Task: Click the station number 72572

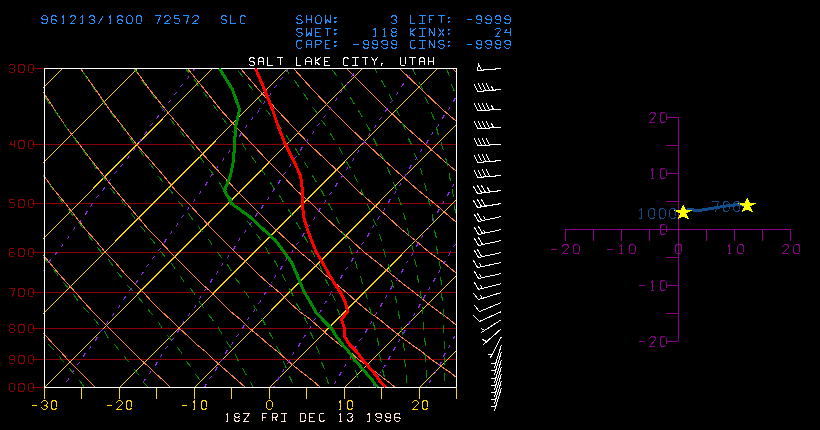Action: [177, 20]
